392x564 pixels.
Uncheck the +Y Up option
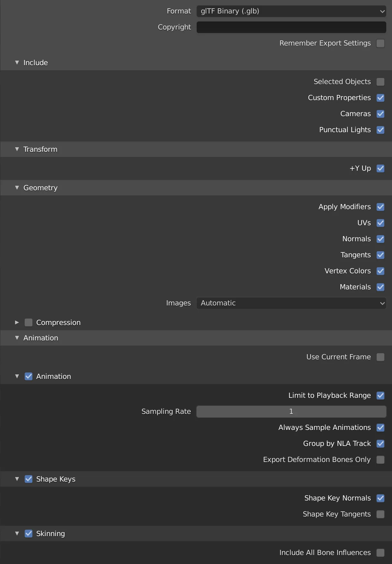(x=380, y=168)
